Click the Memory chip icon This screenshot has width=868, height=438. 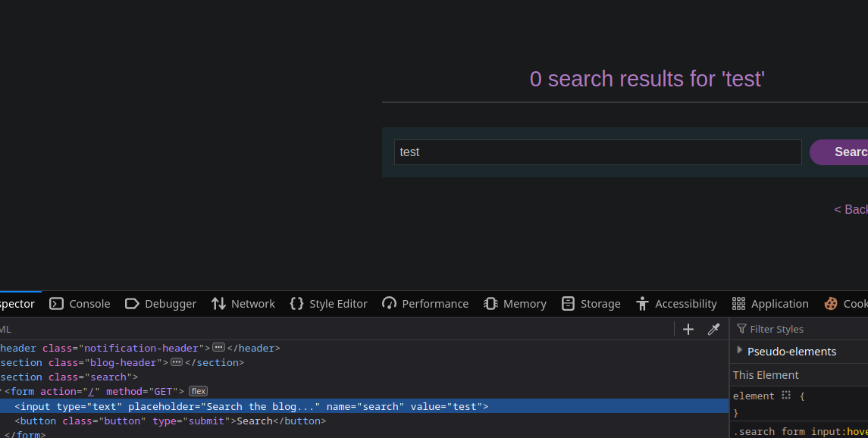click(490, 304)
